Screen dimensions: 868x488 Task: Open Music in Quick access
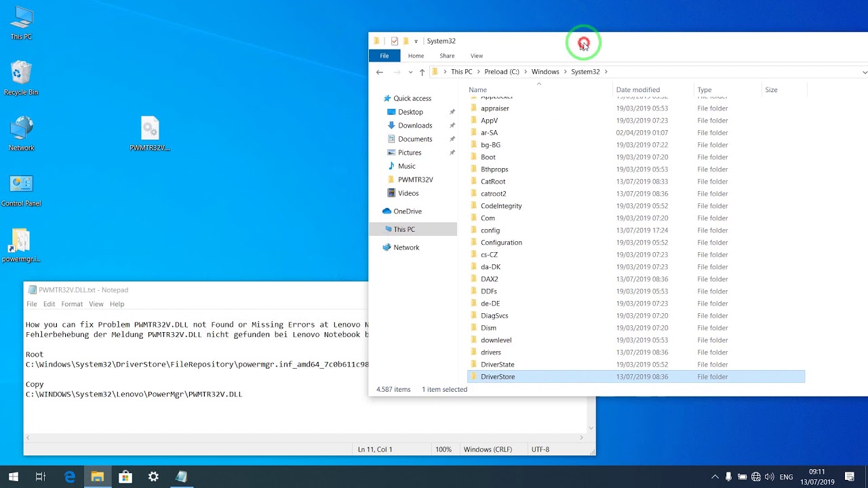(401, 166)
